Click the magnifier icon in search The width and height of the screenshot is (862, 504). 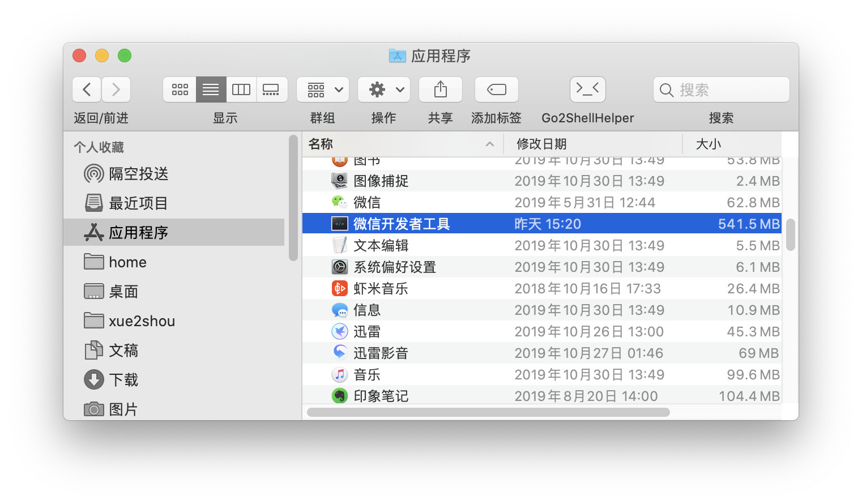667,90
